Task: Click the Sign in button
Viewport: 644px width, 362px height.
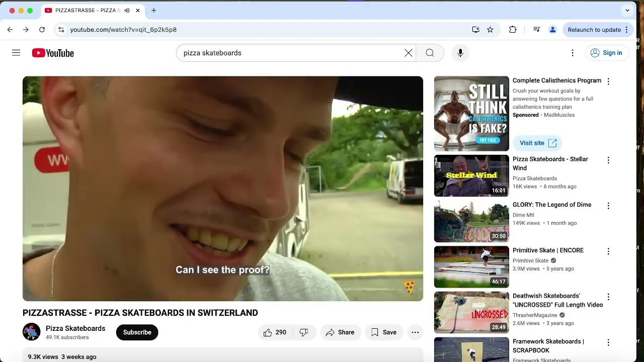Action: pyautogui.click(x=607, y=52)
